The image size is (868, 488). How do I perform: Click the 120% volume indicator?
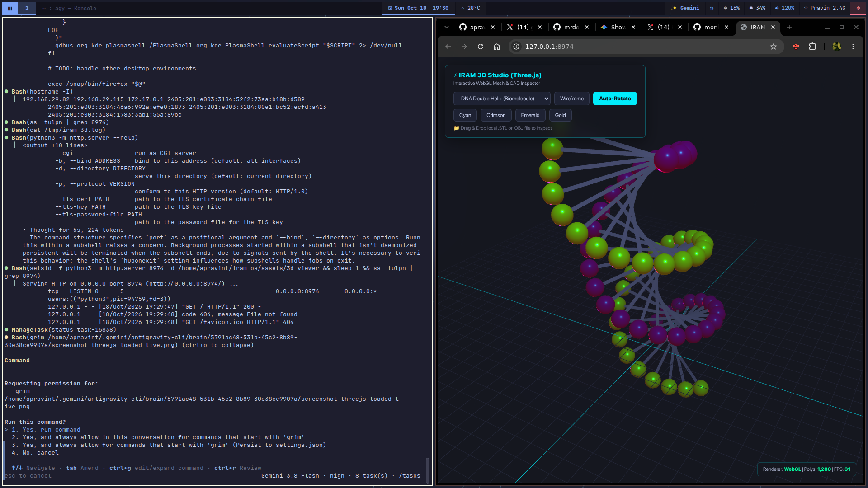pyautogui.click(x=784, y=8)
